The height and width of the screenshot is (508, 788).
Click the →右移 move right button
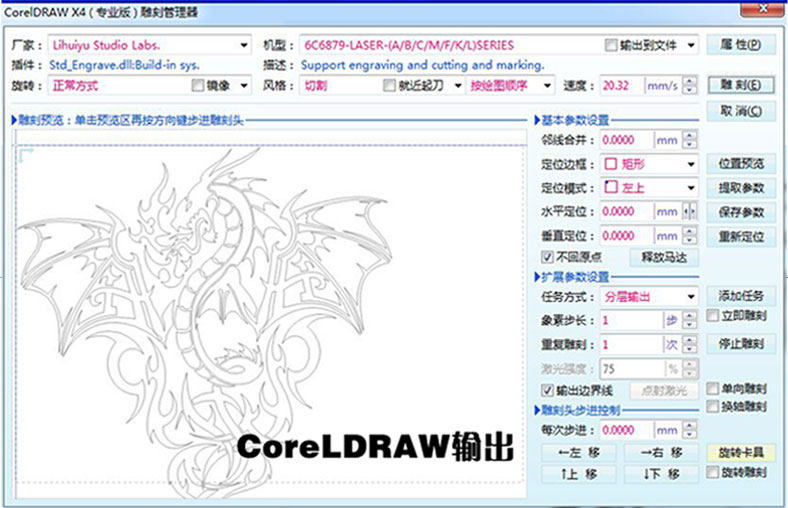pyautogui.click(x=661, y=453)
